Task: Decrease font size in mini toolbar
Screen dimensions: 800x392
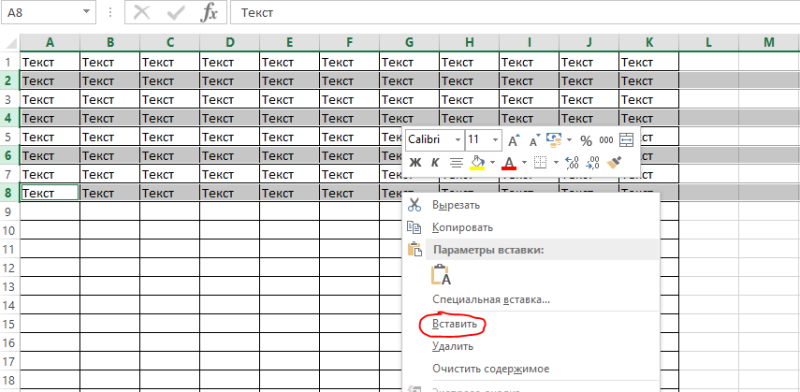Action: [534, 140]
